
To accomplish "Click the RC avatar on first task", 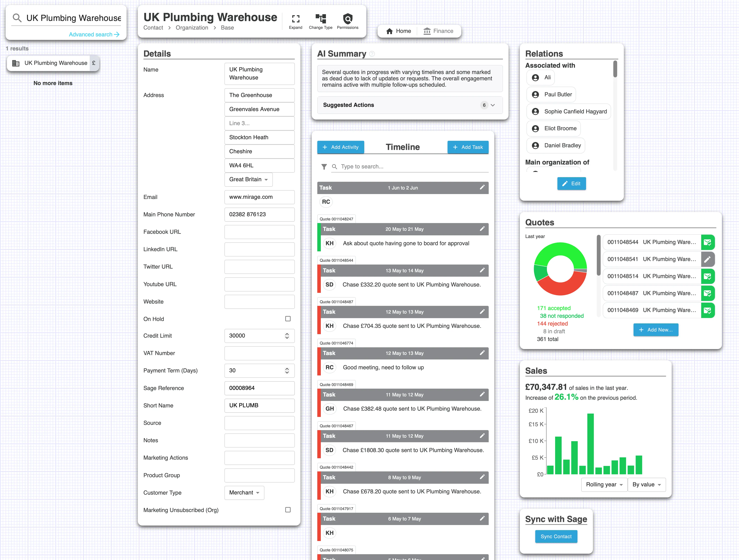I will [x=326, y=202].
